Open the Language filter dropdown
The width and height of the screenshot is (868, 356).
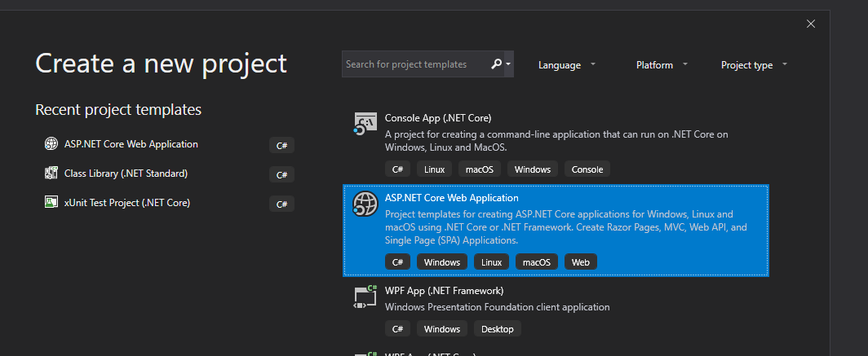pos(566,64)
